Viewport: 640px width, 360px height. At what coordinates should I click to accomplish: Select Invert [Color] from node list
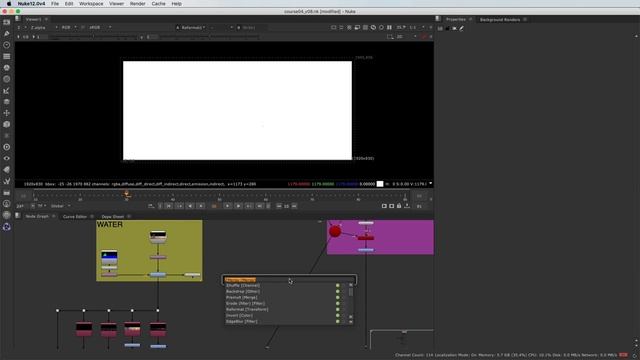click(x=239, y=316)
